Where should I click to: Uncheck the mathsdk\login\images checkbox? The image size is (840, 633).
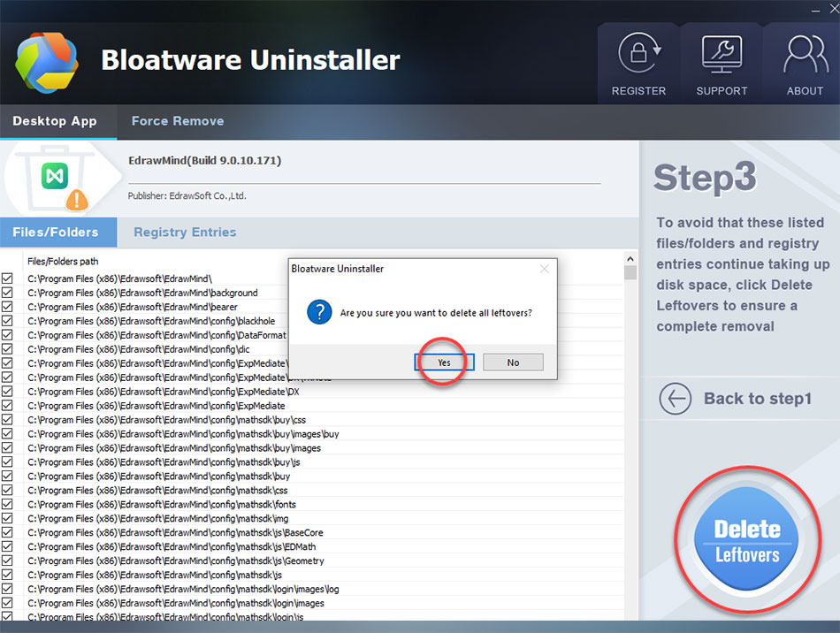[7, 603]
